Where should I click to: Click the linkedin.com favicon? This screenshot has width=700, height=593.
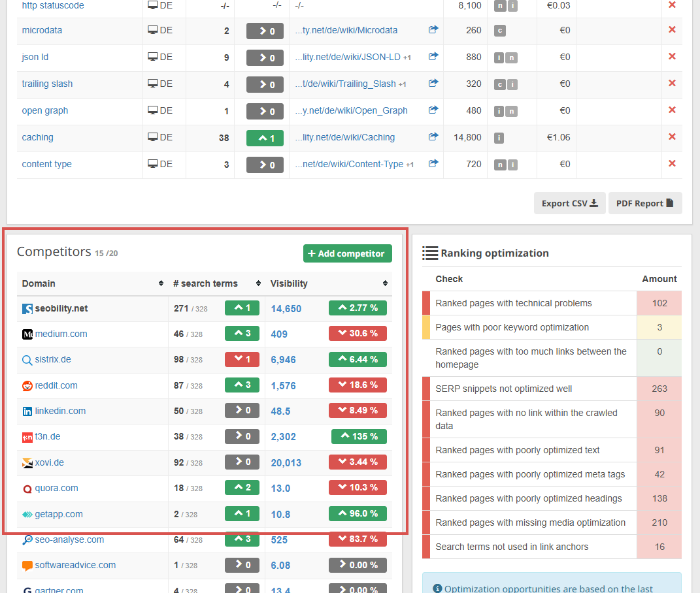27,411
